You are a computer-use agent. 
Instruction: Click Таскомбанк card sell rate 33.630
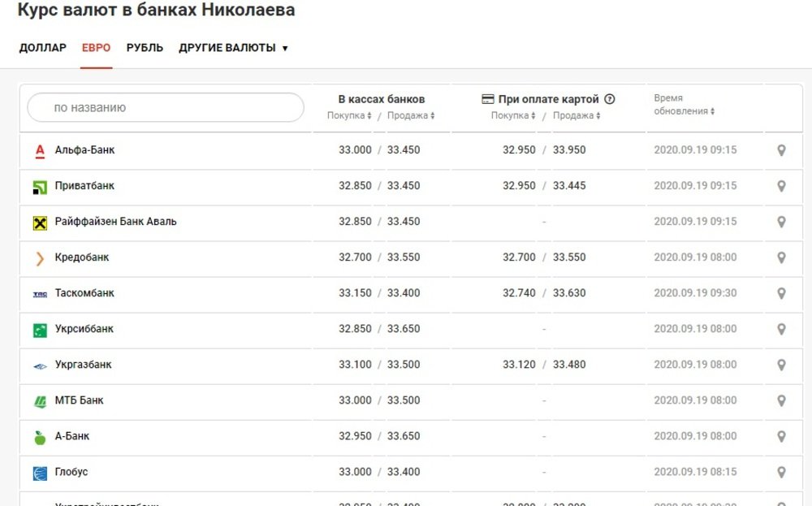point(569,292)
